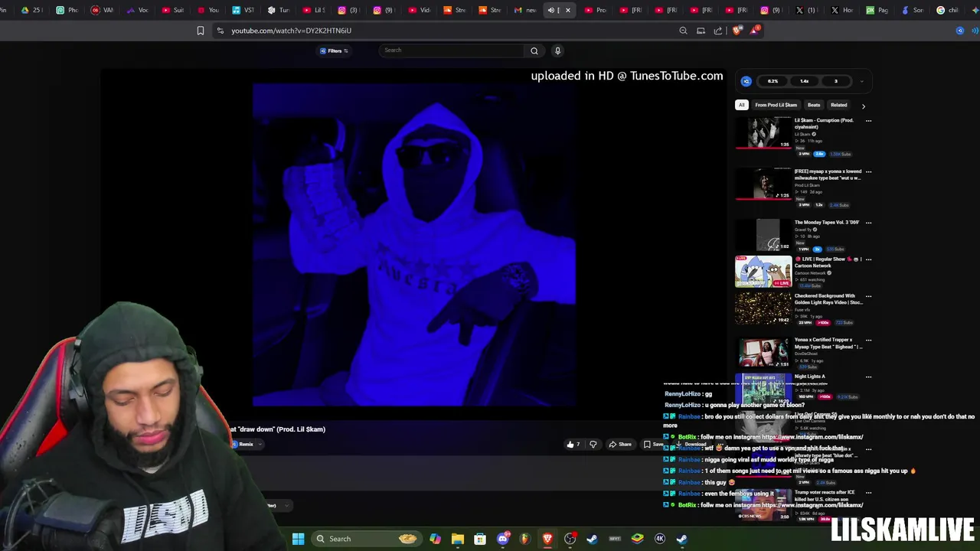This screenshot has width=980, height=551.
Task: Expand the stats bar dropdown chevron
Action: tap(861, 81)
